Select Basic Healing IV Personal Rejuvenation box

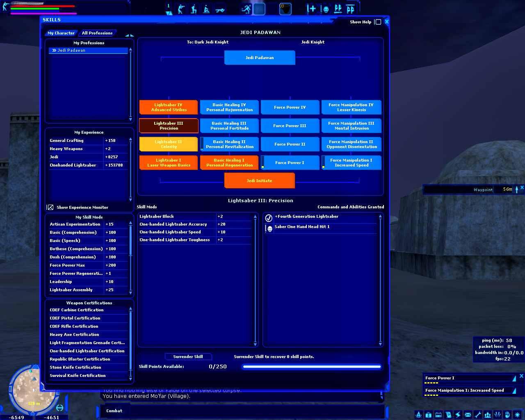[229, 107]
